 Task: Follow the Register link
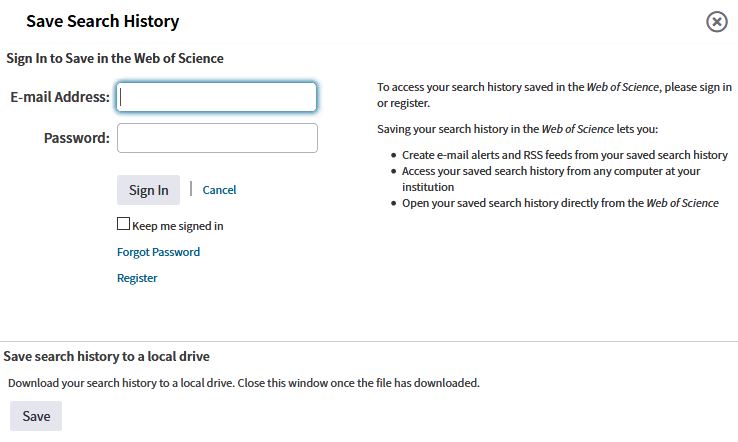(137, 278)
